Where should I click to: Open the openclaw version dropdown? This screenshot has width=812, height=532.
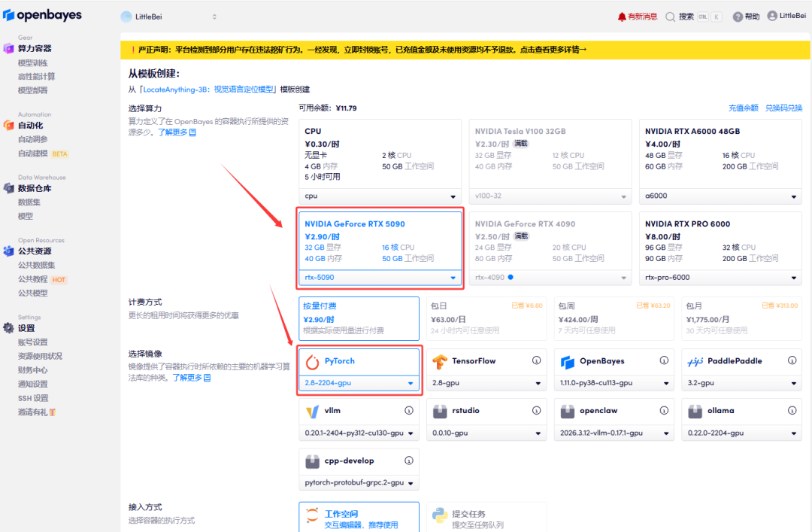(614, 433)
